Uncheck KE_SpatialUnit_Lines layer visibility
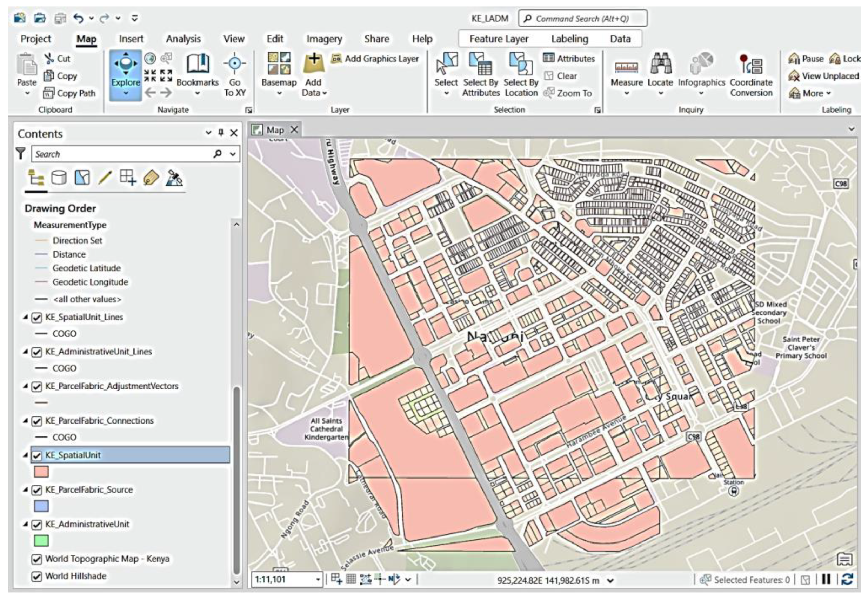 click(36, 318)
